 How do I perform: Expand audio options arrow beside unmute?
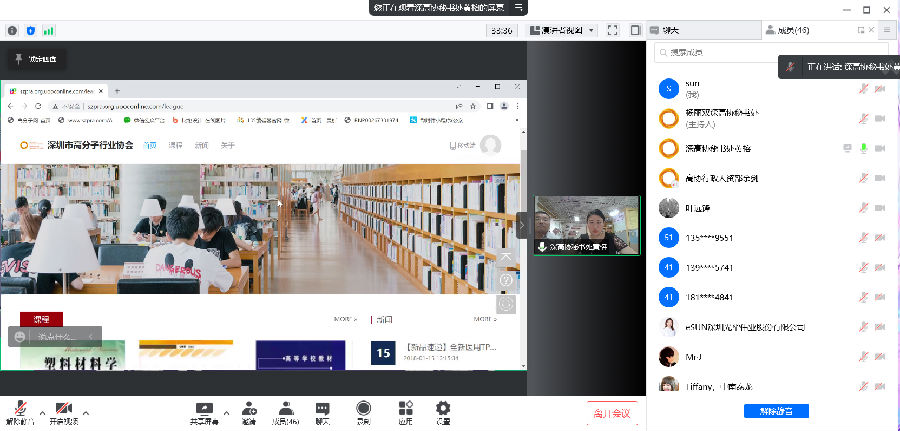42,412
